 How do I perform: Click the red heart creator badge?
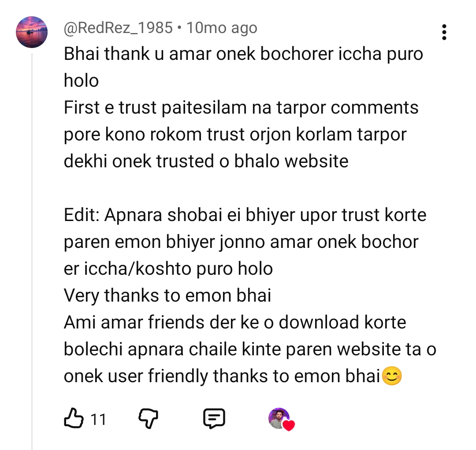[x=289, y=425]
